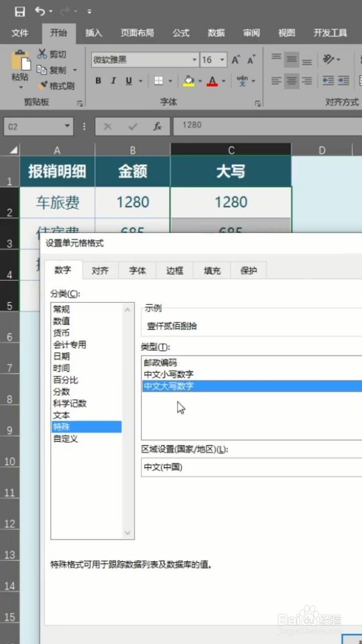The width and height of the screenshot is (362, 644).
Task: Toggle Underline formatting
Action: click(x=129, y=80)
